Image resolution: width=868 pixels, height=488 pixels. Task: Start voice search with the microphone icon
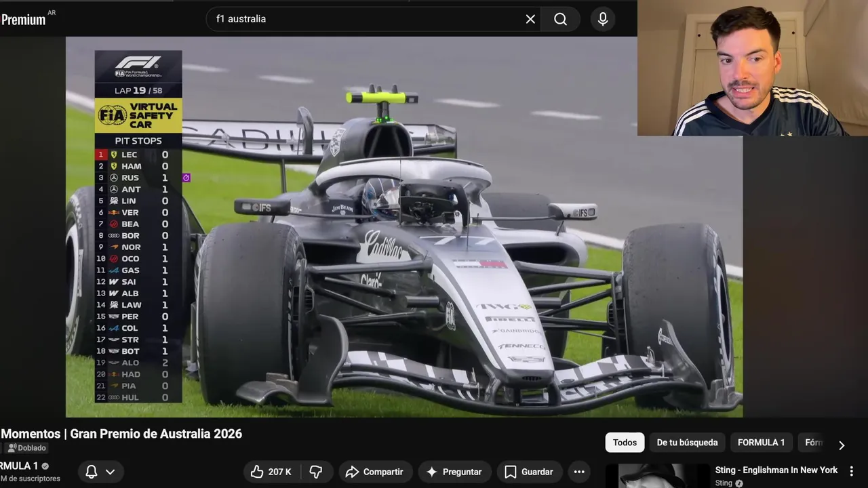pos(603,19)
